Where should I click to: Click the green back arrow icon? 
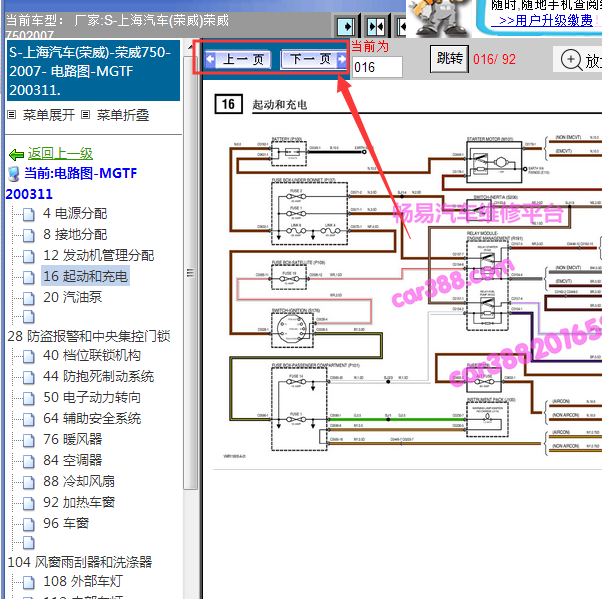[16, 155]
